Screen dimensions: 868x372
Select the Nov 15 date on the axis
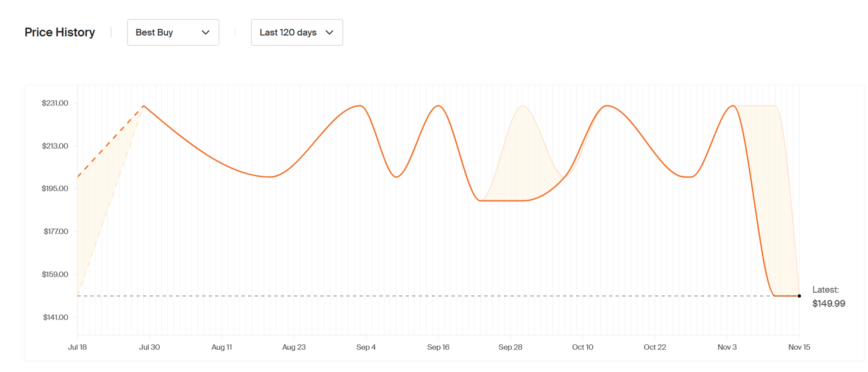(x=799, y=347)
